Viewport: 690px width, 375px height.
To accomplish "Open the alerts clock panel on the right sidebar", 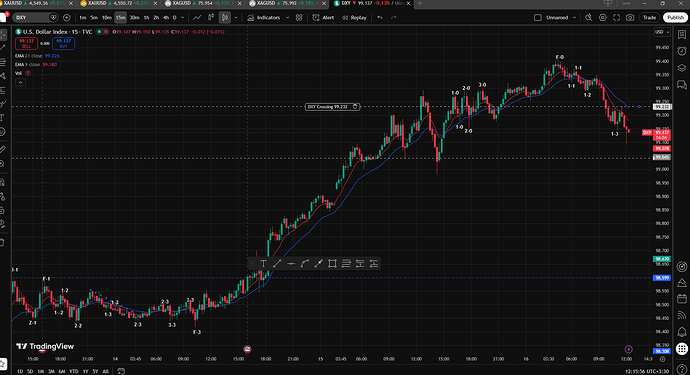I will [x=682, y=51].
